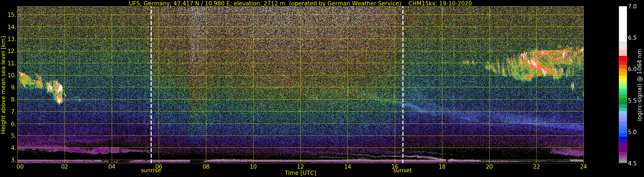
Task: Click the 'Height above mean sea level [km]' label
Action: pyautogui.click(x=3, y=85)
